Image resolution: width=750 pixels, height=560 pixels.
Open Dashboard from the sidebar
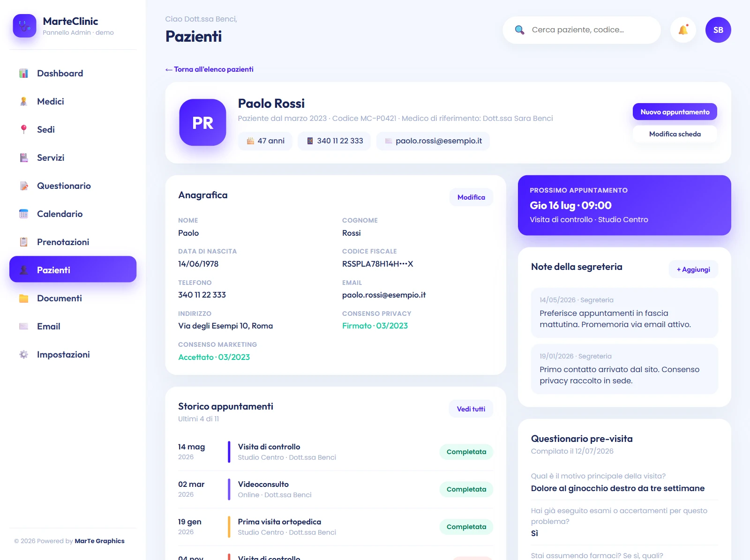pyautogui.click(x=73, y=73)
